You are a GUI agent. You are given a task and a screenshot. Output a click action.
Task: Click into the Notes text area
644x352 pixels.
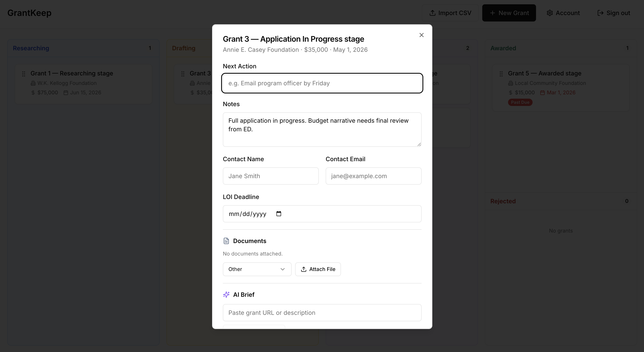click(x=322, y=129)
